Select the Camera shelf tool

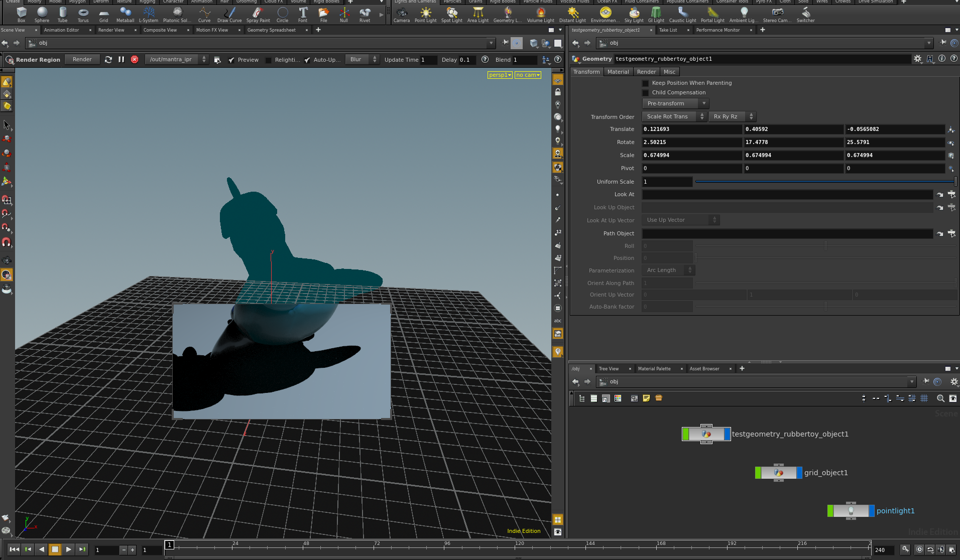pyautogui.click(x=402, y=15)
